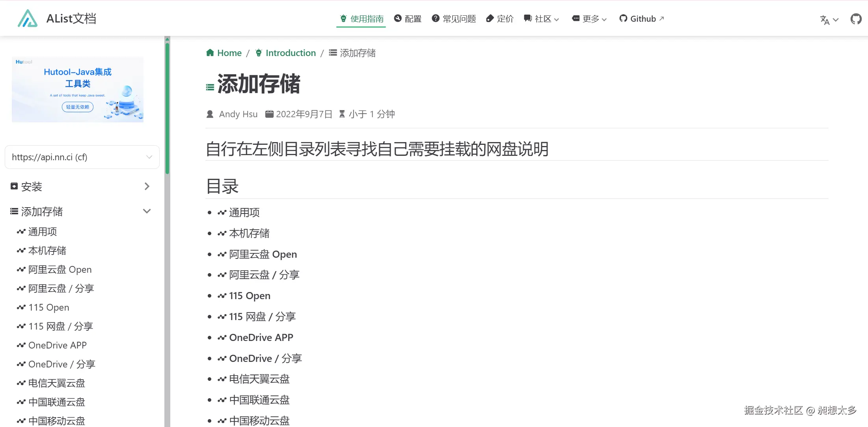The height and width of the screenshot is (427, 868).
Task: Click the Home house icon in breadcrumb
Action: pos(210,53)
